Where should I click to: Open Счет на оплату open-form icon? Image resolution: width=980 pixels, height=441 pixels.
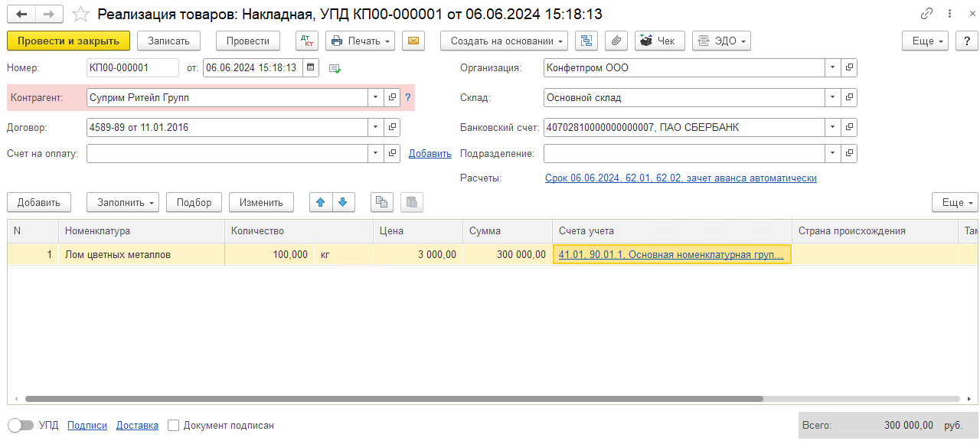tap(392, 153)
